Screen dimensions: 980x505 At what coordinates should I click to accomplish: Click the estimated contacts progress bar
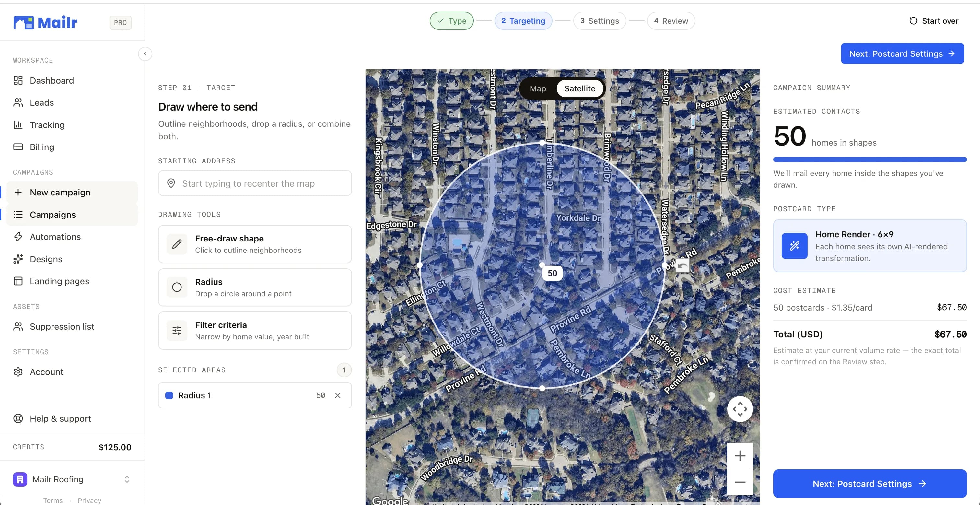pyautogui.click(x=870, y=159)
